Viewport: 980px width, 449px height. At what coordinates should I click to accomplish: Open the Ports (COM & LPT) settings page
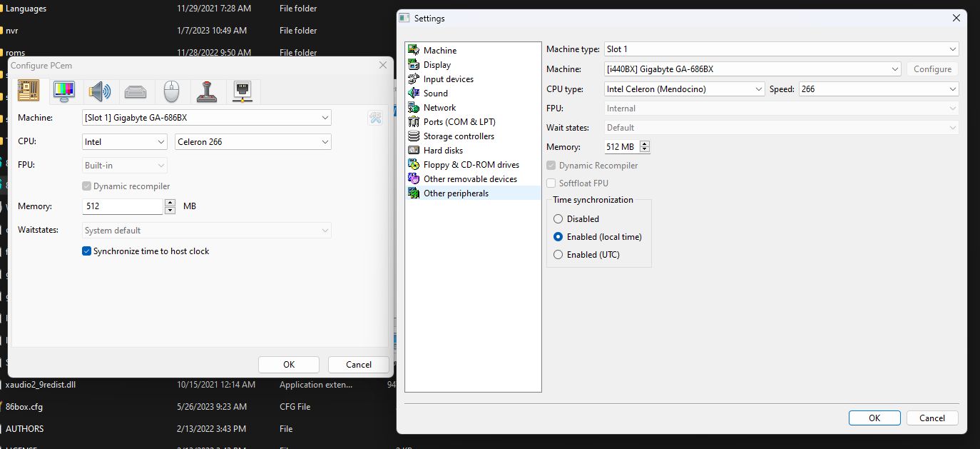click(455, 121)
